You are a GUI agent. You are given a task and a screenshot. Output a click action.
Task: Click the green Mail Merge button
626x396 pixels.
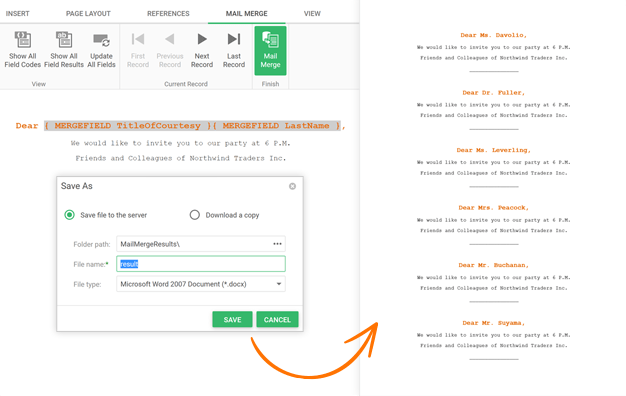(270, 51)
